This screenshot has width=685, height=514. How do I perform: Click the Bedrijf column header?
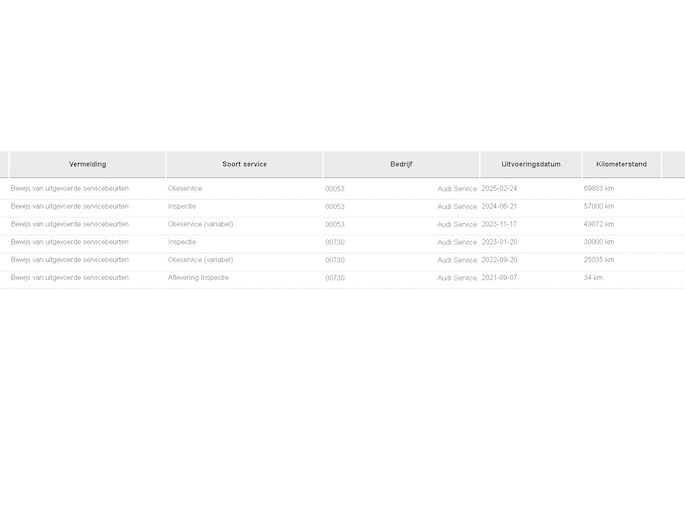click(401, 164)
